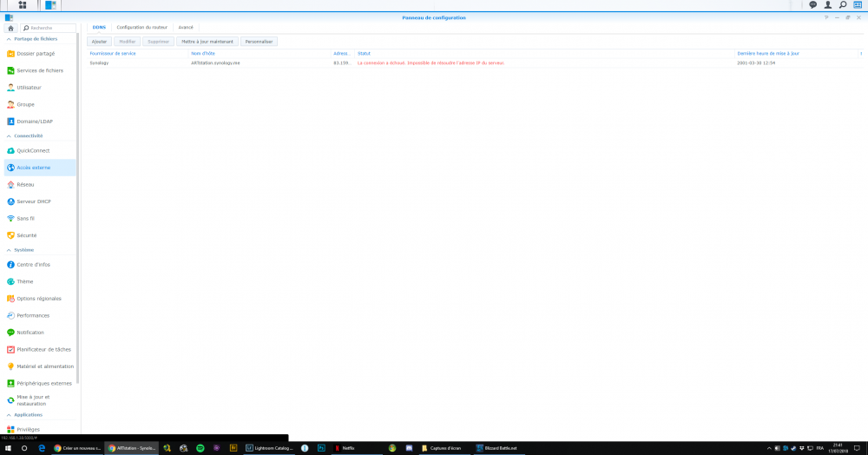The height and width of the screenshot is (455, 868).
Task: Open the Performances section
Action: tap(40, 315)
